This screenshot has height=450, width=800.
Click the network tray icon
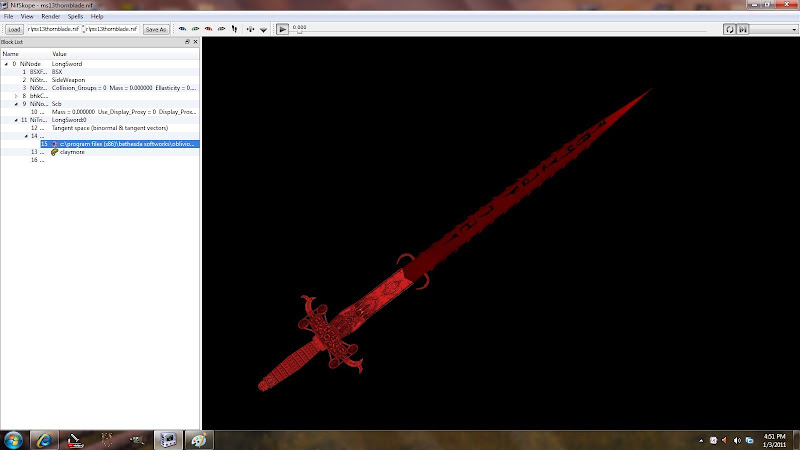coord(749,440)
